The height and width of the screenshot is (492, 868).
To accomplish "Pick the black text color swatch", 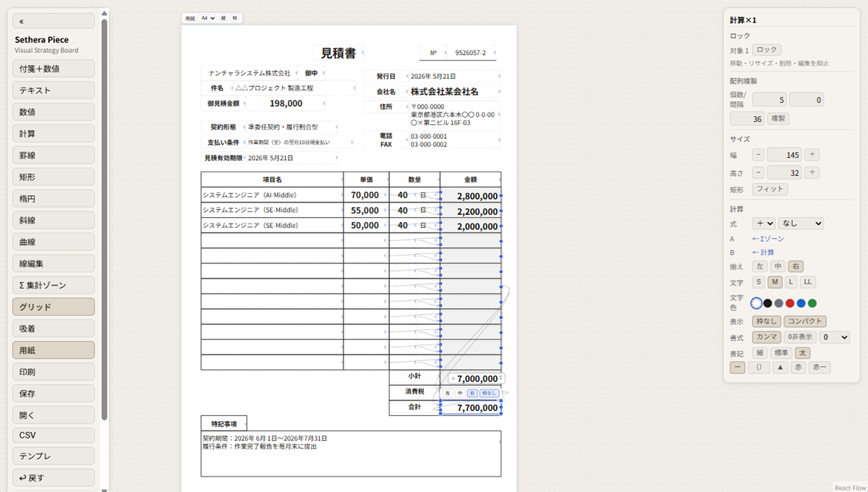I will (x=767, y=303).
